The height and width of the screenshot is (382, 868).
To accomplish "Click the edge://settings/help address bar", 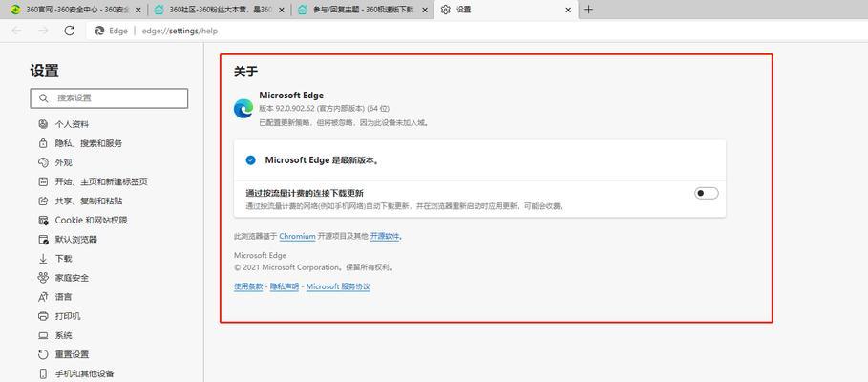I will coord(180,31).
